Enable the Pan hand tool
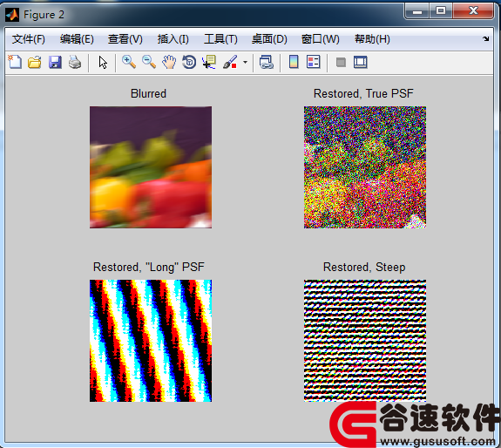Image resolution: width=501 pixels, height=448 pixels. pyautogui.click(x=169, y=62)
